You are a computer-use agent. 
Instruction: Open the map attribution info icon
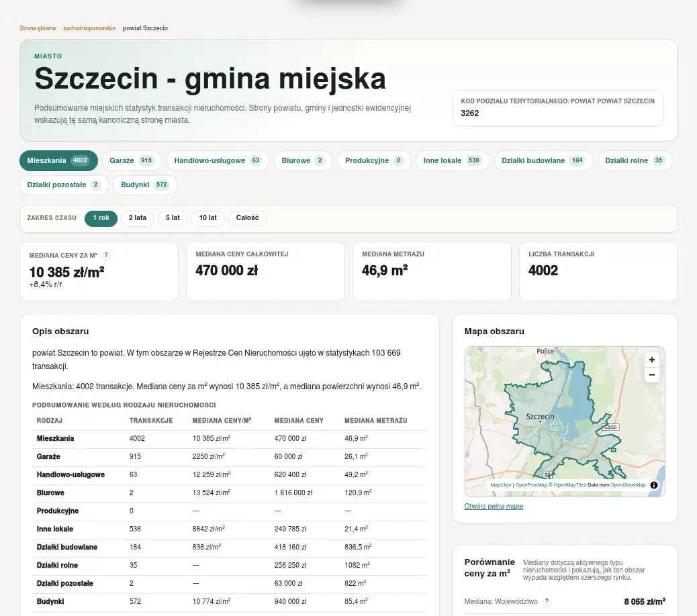point(654,485)
